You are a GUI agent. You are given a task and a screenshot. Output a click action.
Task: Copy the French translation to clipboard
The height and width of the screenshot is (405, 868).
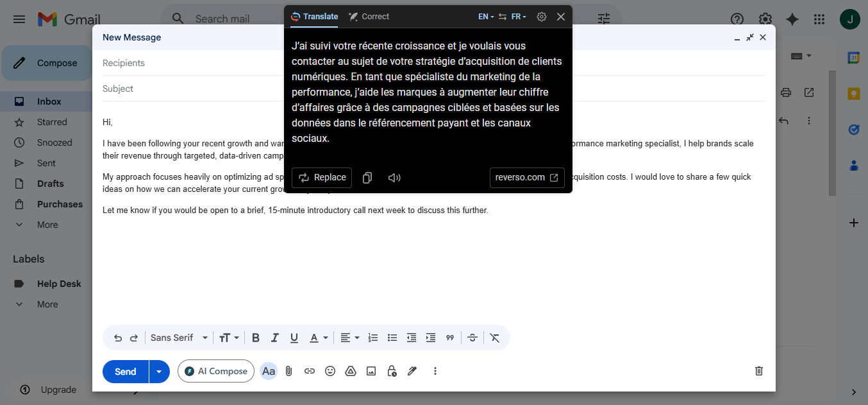coord(367,178)
